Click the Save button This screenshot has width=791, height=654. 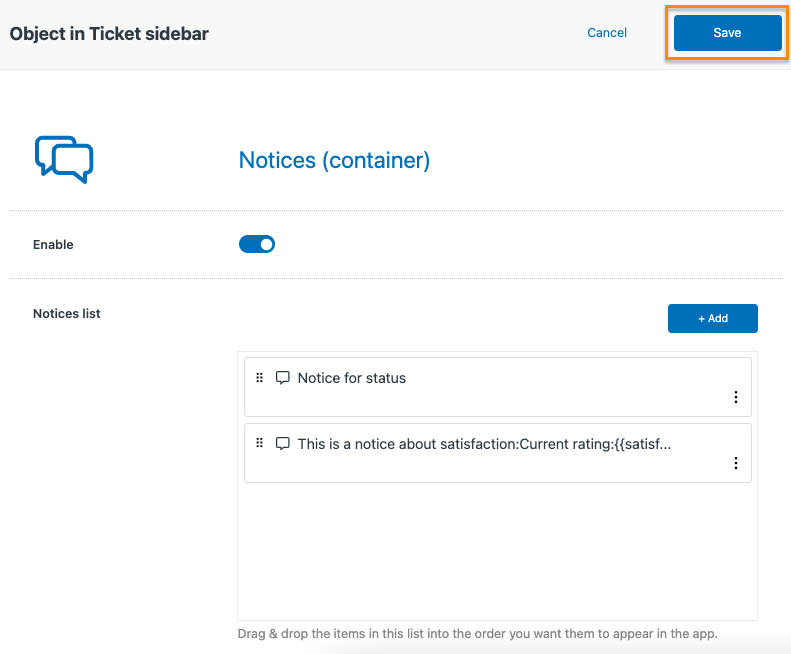727,33
